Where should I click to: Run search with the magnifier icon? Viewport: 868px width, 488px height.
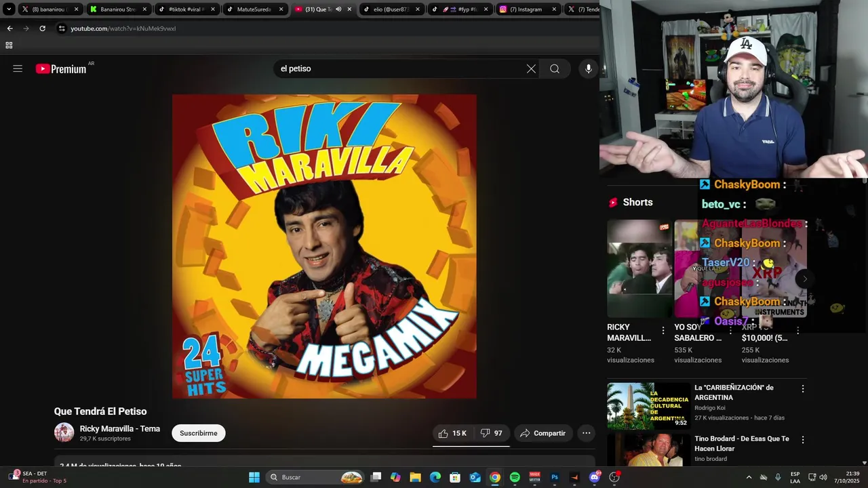click(x=555, y=68)
